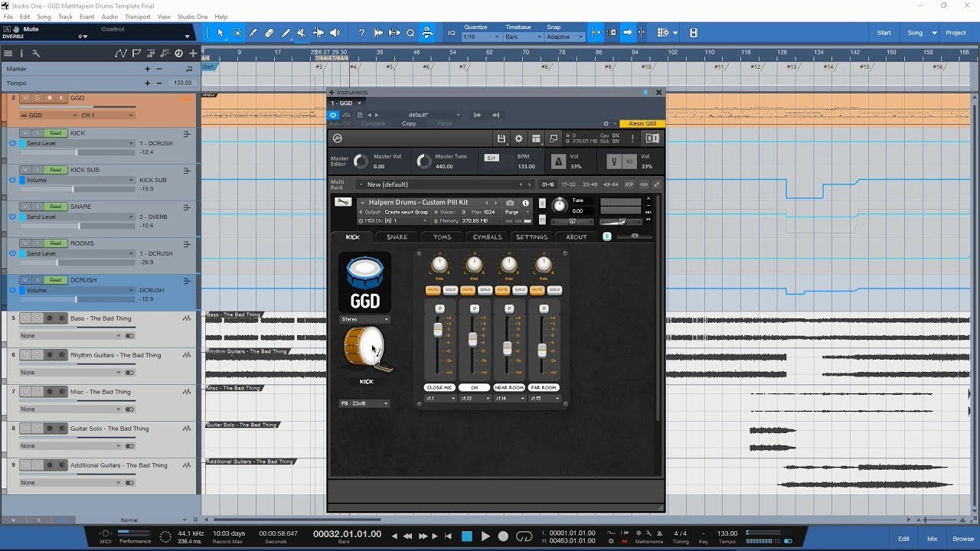Switch to the SNARE tab
This screenshot has width=980, height=551.
click(397, 237)
